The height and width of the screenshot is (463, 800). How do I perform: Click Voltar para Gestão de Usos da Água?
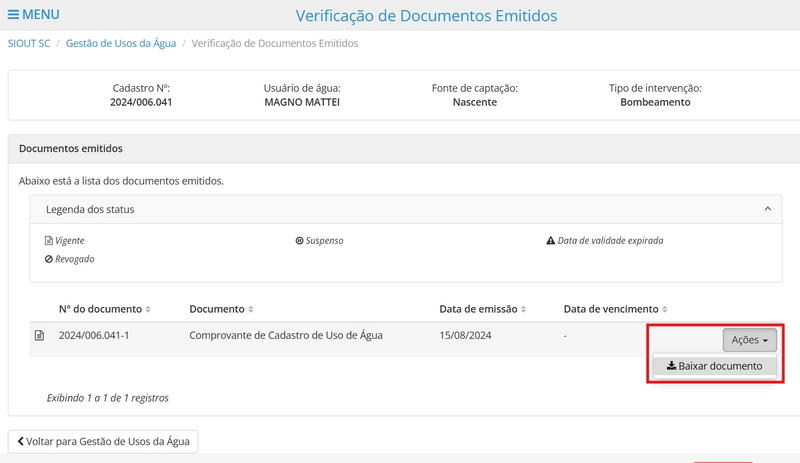coord(103,441)
